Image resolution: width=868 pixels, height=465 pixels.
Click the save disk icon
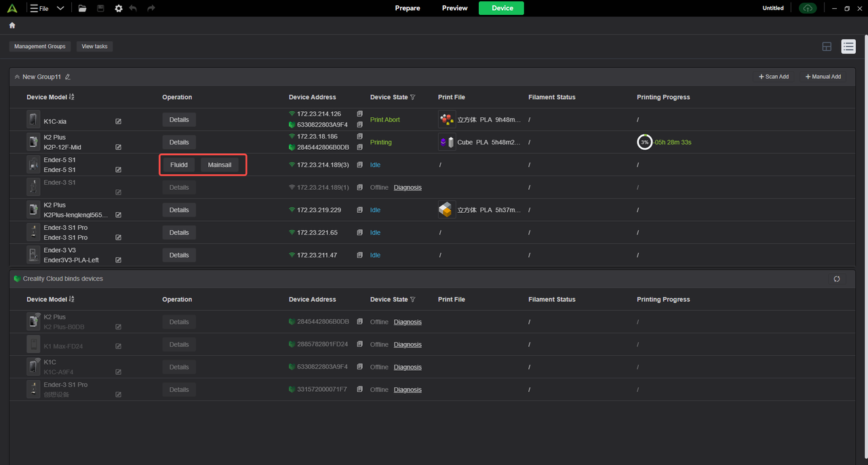pyautogui.click(x=100, y=8)
